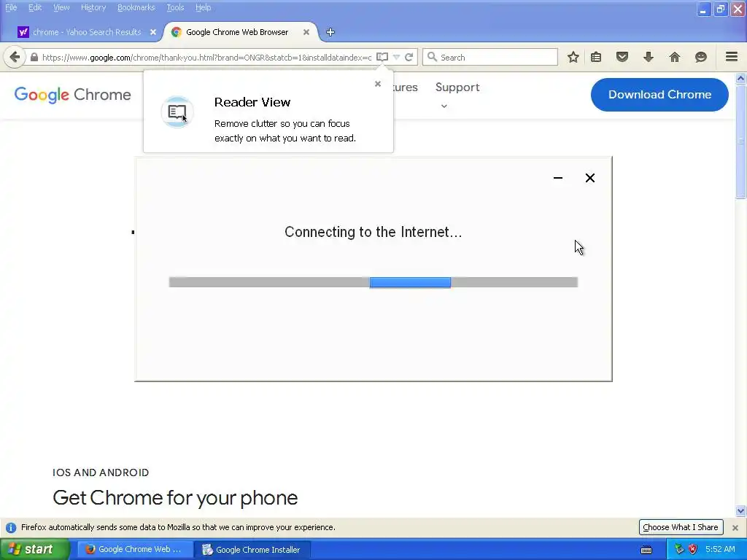Click the Download Chrome button
The image size is (747, 560).
click(659, 94)
